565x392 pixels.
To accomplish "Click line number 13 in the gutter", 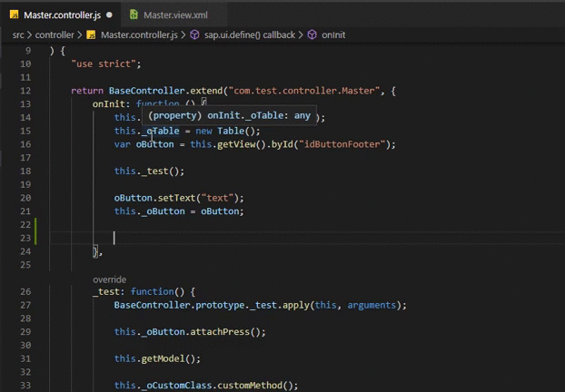I will coord(25,104).
